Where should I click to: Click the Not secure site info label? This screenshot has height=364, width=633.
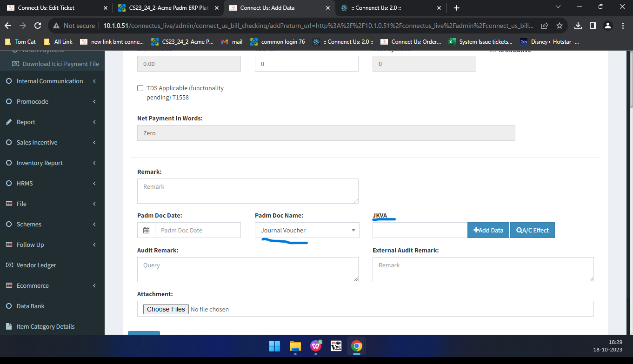(x=74, y=26)
